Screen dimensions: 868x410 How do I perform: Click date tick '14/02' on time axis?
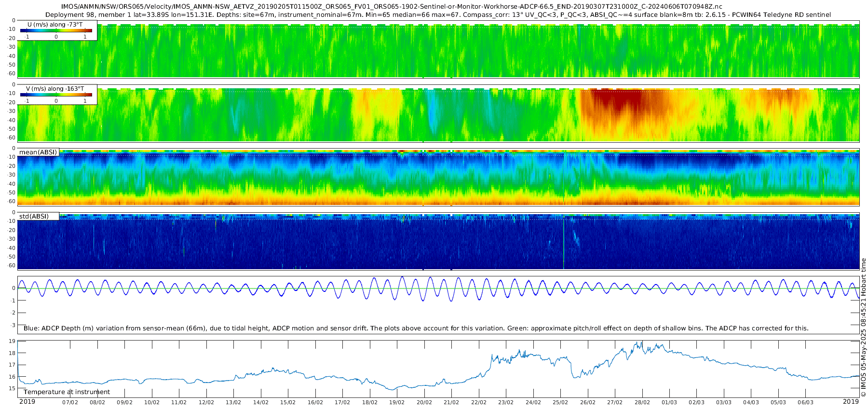[x=261, y=402]
